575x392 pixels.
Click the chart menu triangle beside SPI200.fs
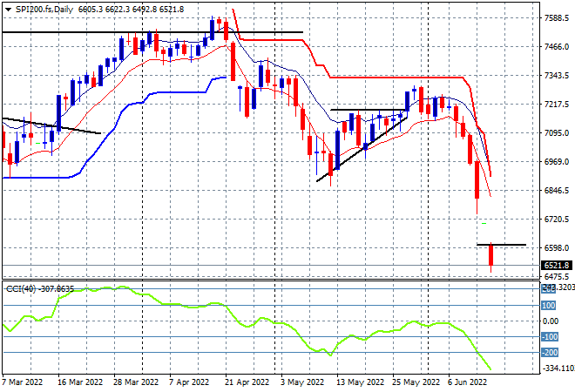(x=8, y=10)
